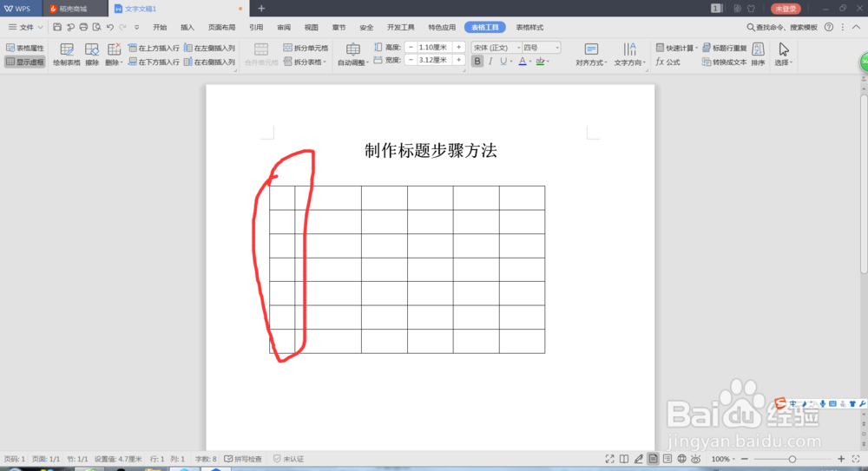The width and height of the screenshot is (868, 471).
Task: Switch to web layout globe icon
Action: (682, 459)
